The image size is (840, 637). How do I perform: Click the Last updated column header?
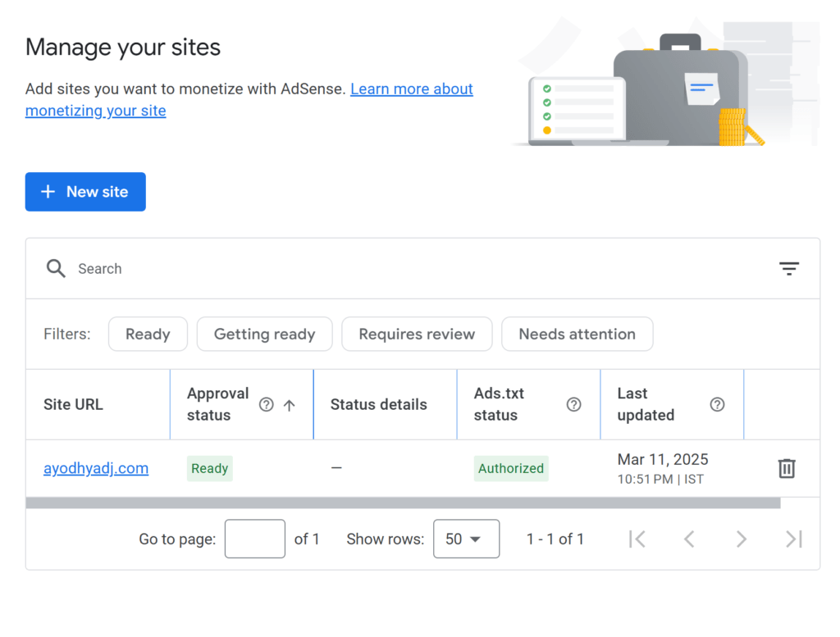click(673, 404)
